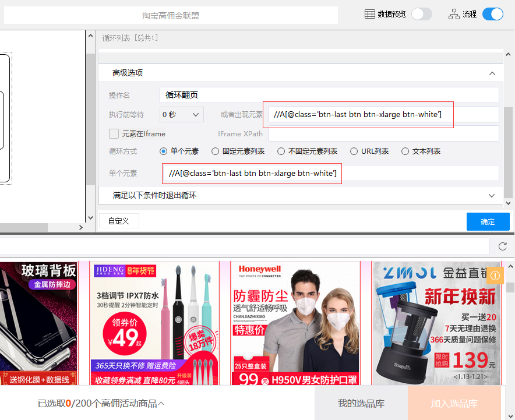Turn off the 流程 switch

[x=493, y=14]
